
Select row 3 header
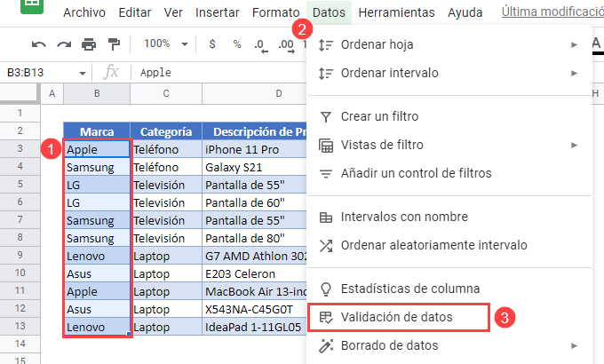(x=20, y=148)
